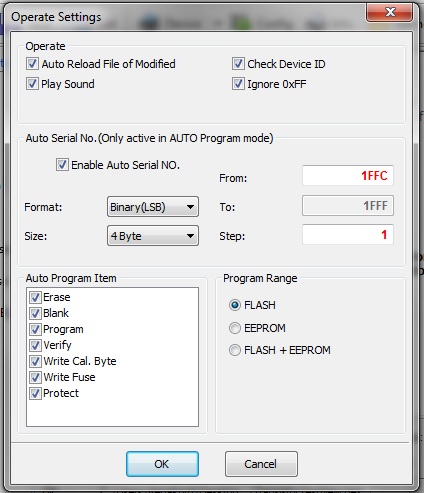Toggle the Program list item
Screen dimensions: 424x493
[35, 329]
